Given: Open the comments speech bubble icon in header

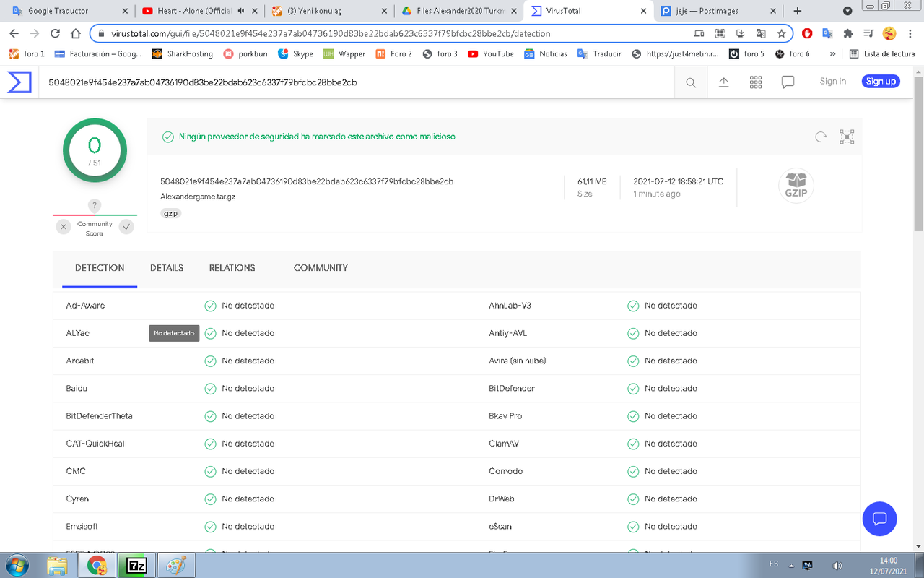Looking at the screenshot, I should pos(788,82).
